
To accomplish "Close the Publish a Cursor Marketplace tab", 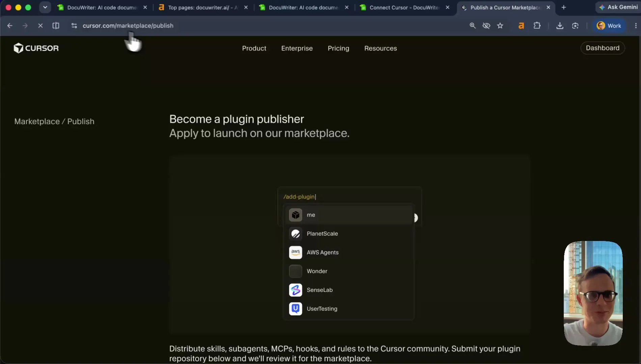I will (x=548, y=7).
